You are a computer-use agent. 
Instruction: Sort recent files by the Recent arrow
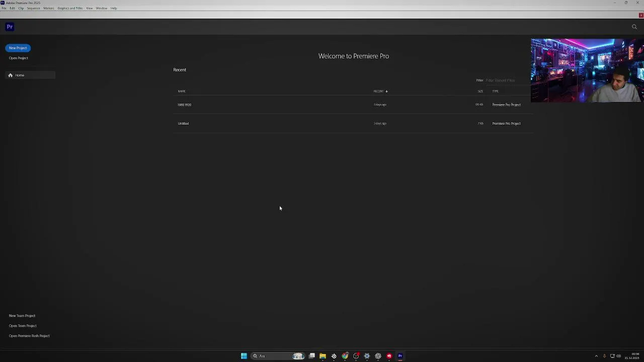point(386,91)
